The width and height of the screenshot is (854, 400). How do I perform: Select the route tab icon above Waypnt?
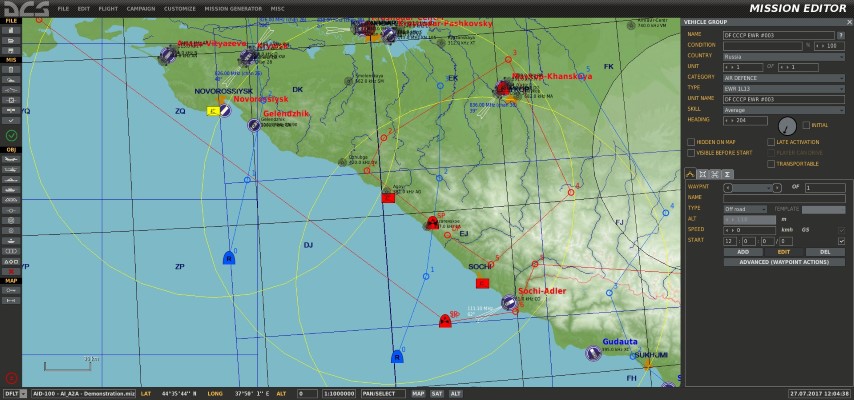690,174
